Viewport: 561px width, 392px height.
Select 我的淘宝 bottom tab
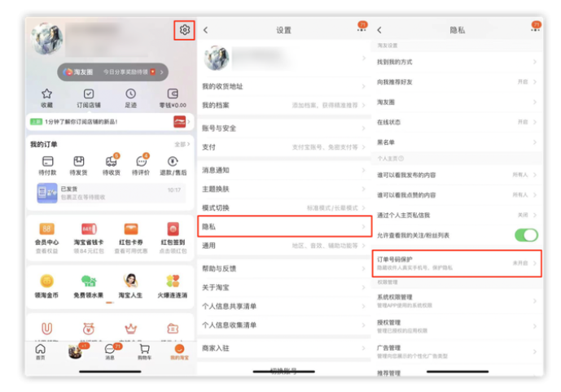[x=179, y=351]
